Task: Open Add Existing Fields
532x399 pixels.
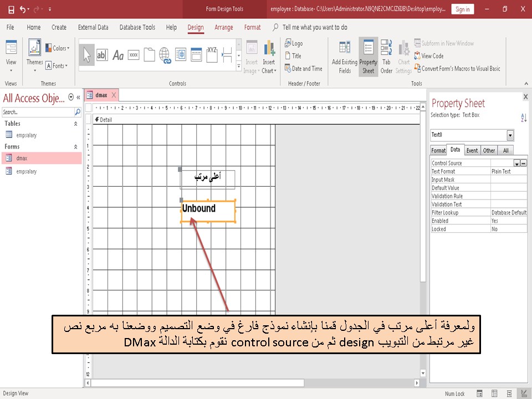Action: pyautogui.click(x=345, y=54)
